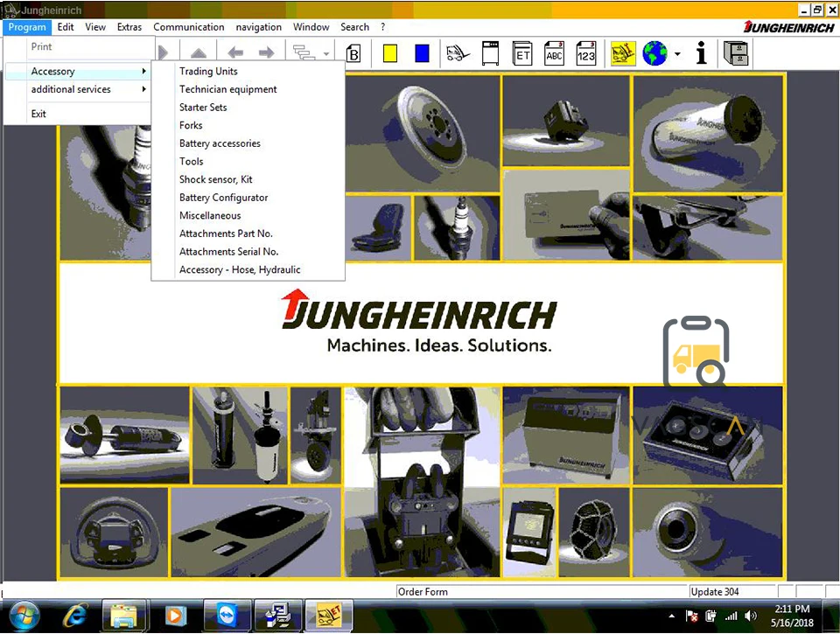Open the navigation menu
The width and height of the screenshot is (840, 634).
point(258,27)
